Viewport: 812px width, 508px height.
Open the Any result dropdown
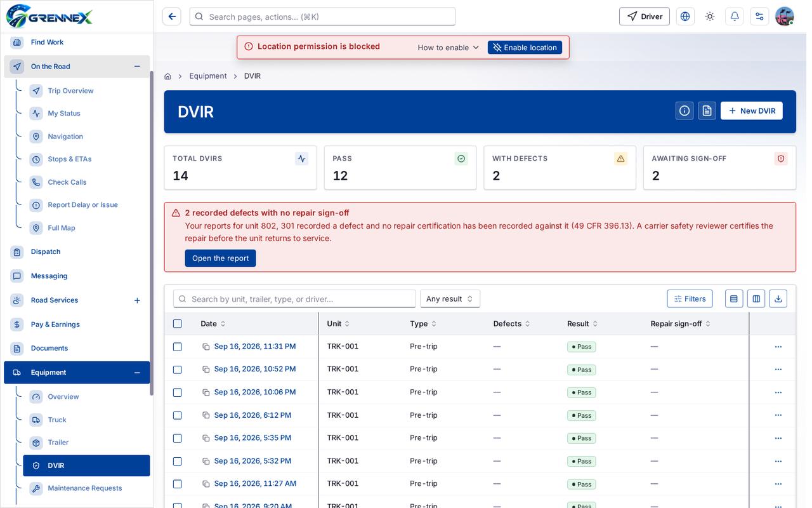[450, 298]
